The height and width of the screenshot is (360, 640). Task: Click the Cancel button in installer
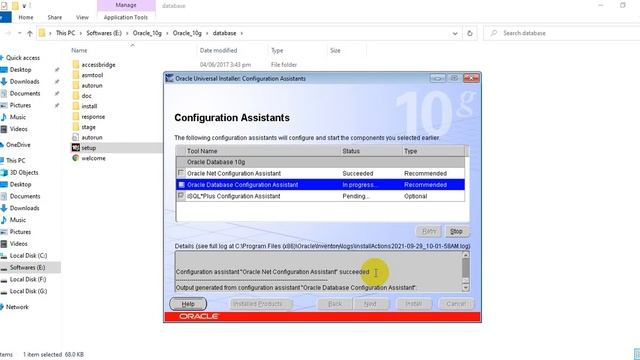[x=456, y=304]
